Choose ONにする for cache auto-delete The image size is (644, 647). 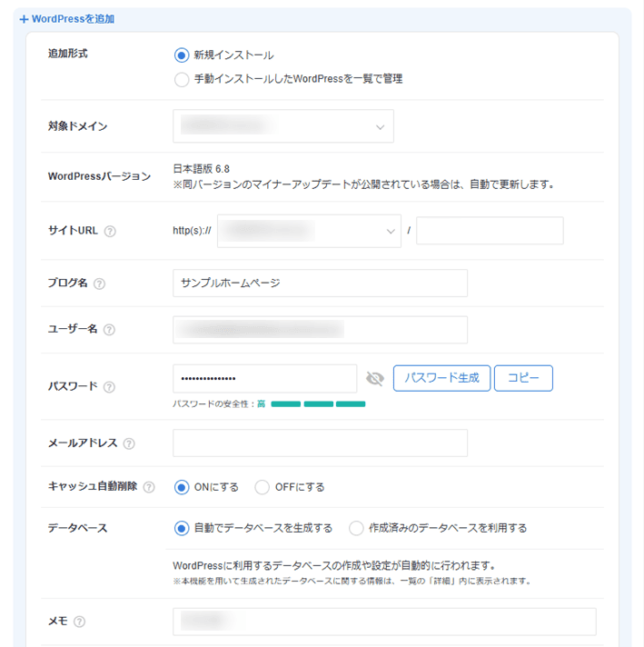[x=182, y=487]
